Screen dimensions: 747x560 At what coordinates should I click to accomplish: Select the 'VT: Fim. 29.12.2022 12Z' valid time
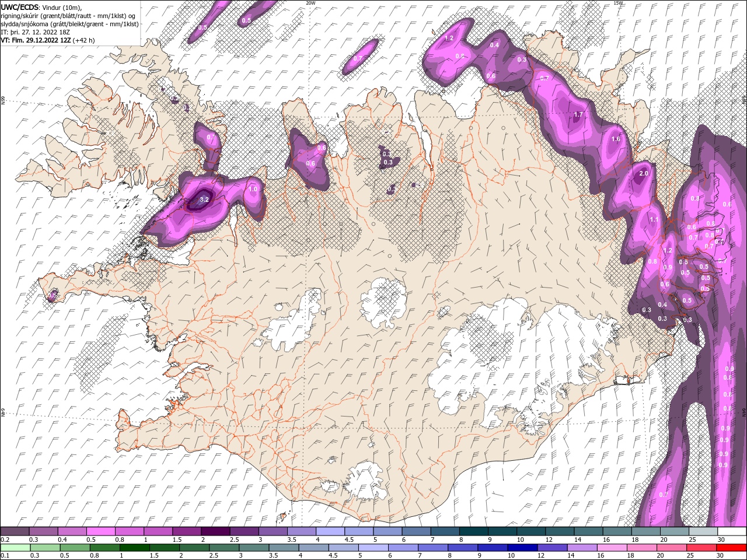pyautogui.click(x=36, y=41)
